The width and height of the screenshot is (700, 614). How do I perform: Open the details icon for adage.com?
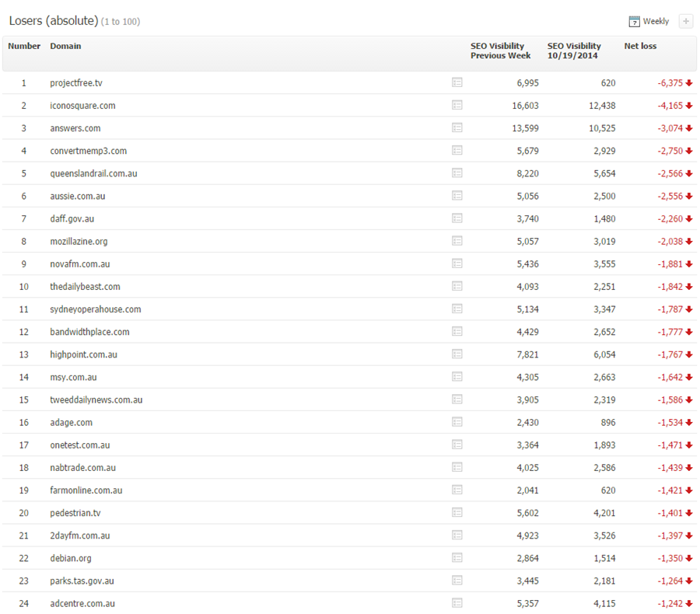[x=457, y=422]
